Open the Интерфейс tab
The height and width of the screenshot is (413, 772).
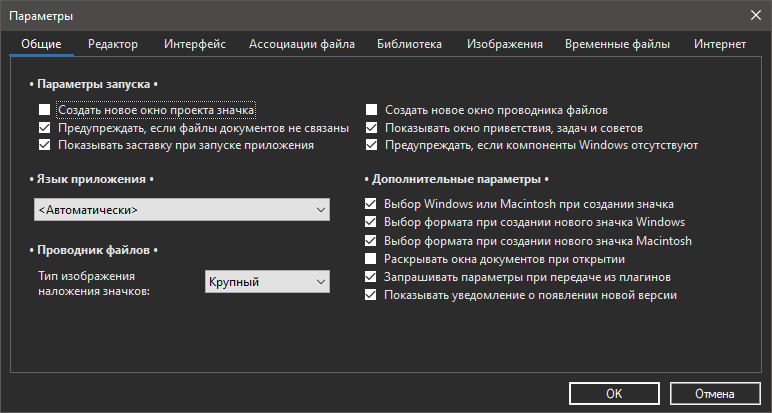(x=195, y=44)
